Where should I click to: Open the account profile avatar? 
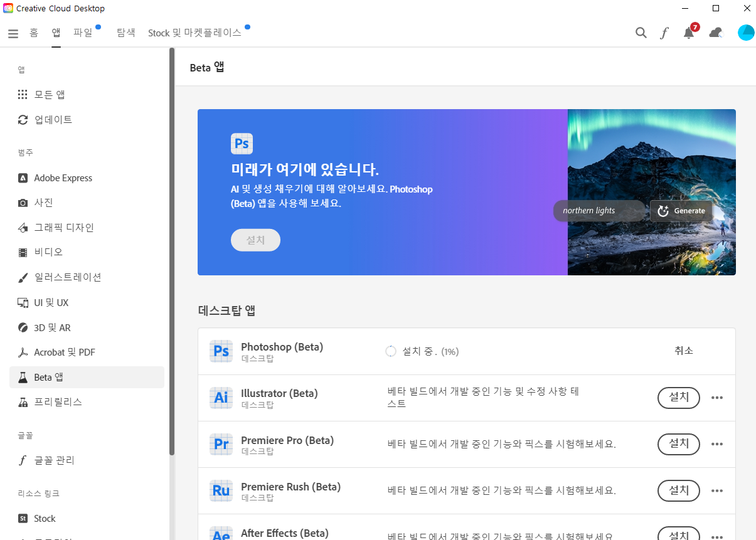(x=746, y=33)
